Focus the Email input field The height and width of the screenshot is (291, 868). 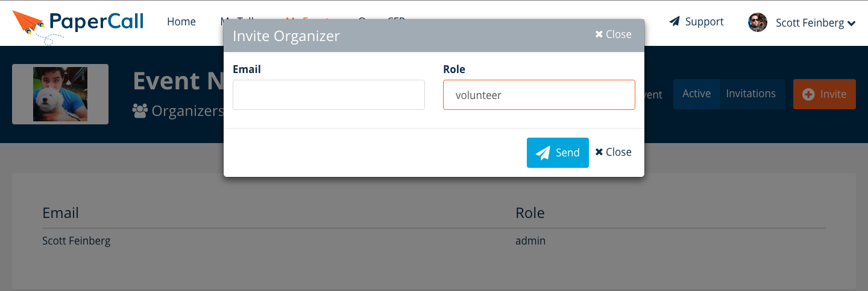329,95
